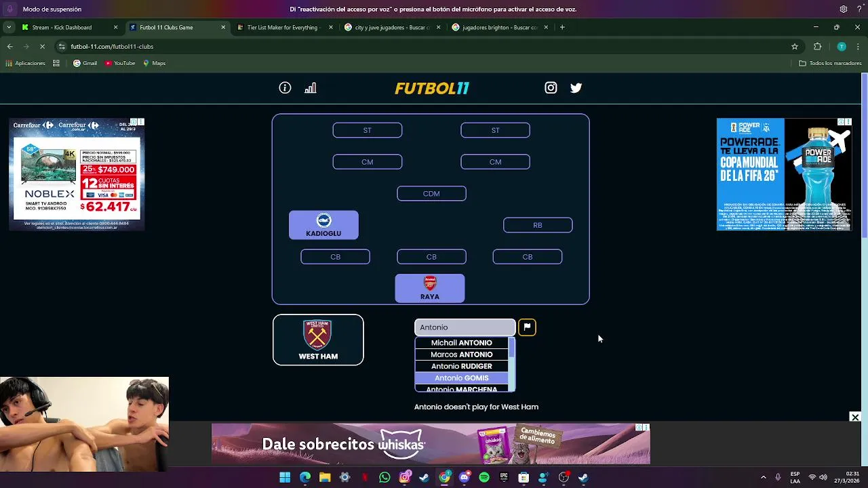Select the CDM position slot
868x488 pixels.
pos(431,194)
